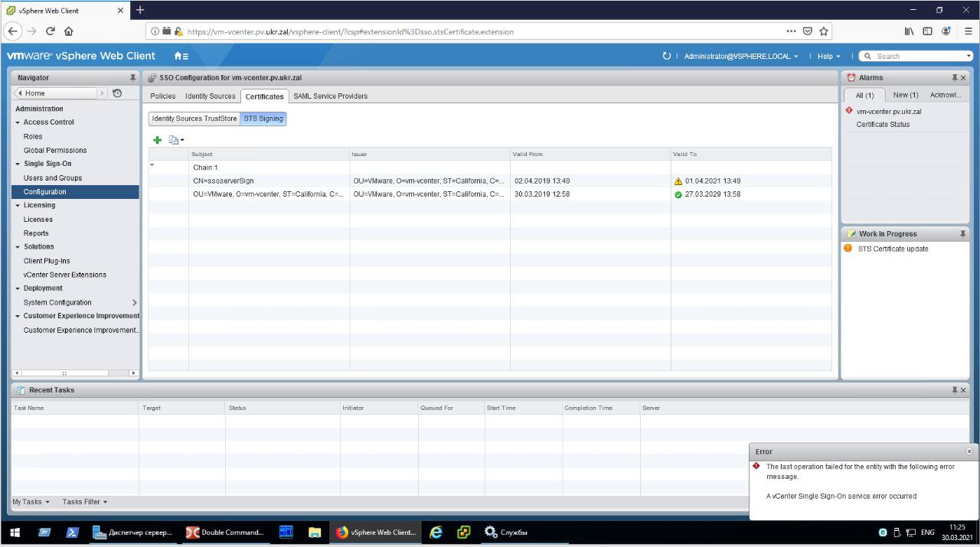Switch to SAML Service Providers tab
980x547 pixels.
331,96
